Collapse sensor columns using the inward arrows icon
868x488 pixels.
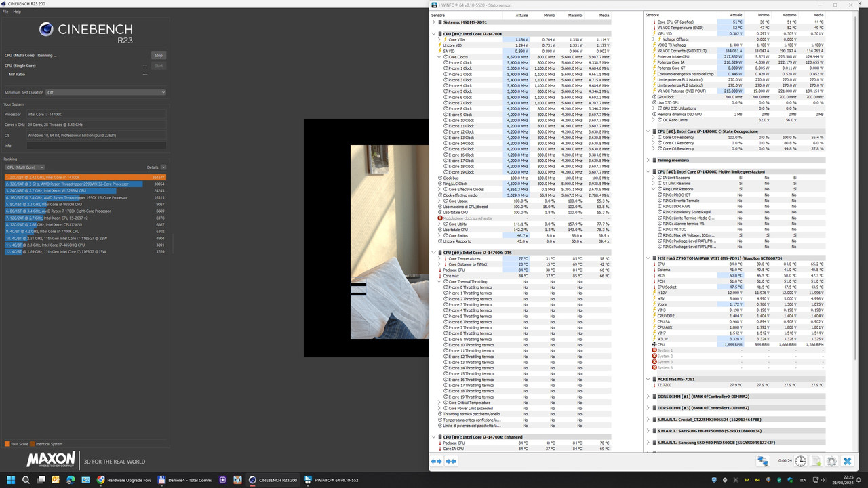click(451, 461)
